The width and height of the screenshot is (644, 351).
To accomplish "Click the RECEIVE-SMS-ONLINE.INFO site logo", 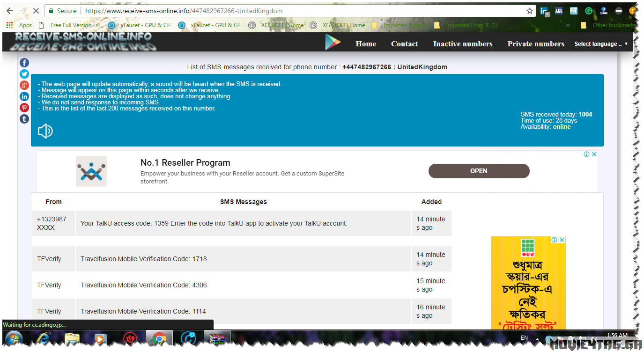I will [x=84, y=41].
